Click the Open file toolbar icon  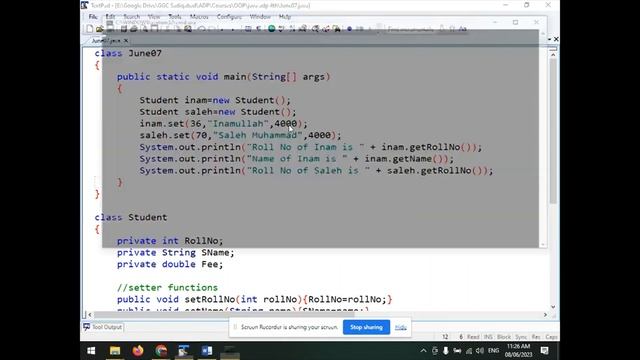100,29
